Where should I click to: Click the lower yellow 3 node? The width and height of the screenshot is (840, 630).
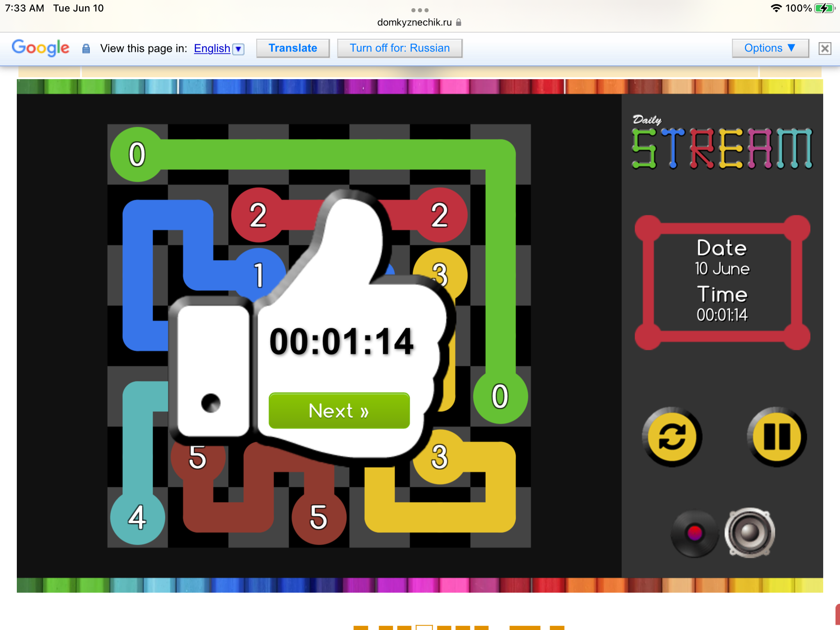pyautogui.click(x=440, y=457)
